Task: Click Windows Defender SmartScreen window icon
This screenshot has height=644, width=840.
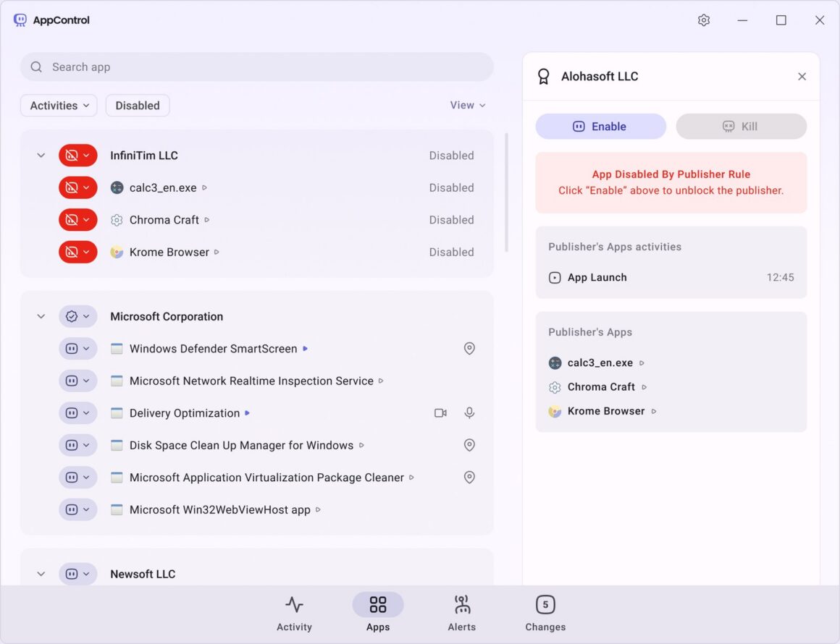Action: tap(117, 349)
